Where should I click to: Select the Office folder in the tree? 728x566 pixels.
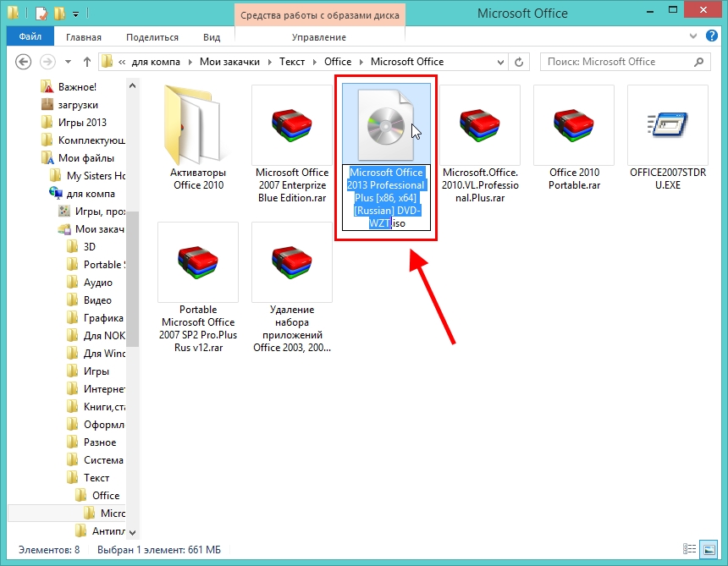(x=97, y=496)
